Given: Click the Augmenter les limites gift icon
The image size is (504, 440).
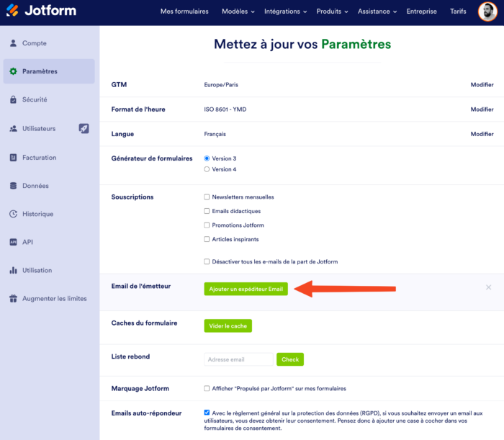Looking at the screenshot, I should (x=13, y=298).
